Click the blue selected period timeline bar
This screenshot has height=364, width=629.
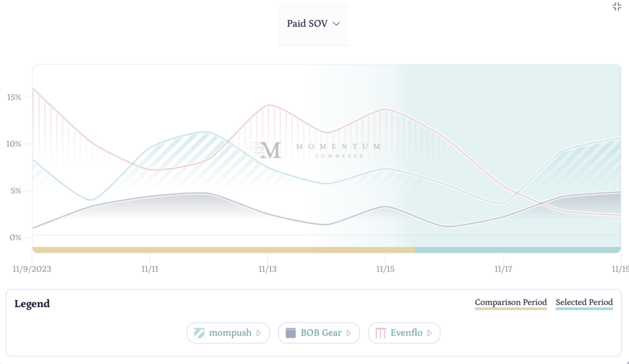click(x=517, y=250)
